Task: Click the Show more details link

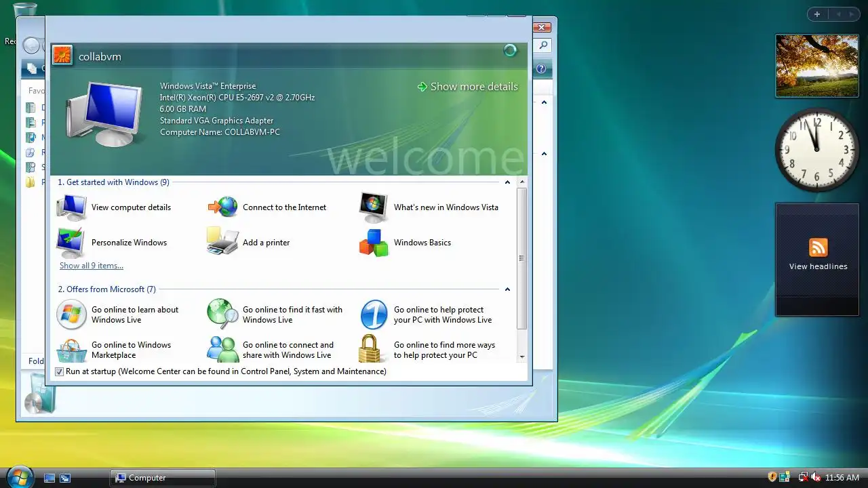Action: click(x=467, y=87)
